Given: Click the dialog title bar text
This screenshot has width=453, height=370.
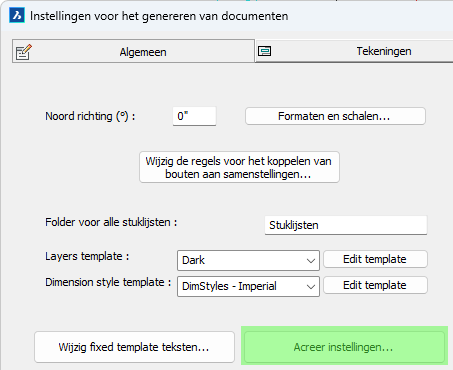Looking at the screenshot, I should tap(159, 16).
